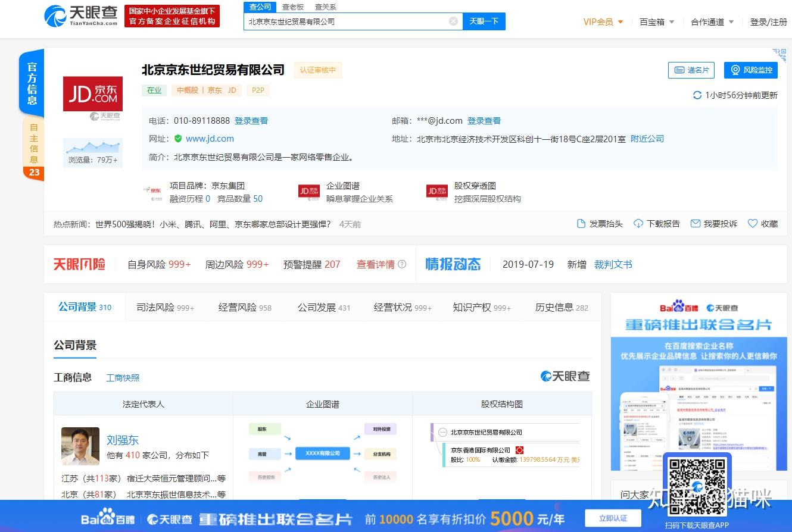The height and width of the screenshot is (532, 792).
Task: Click the 立即认证 banner button
Action: (613, 518)
